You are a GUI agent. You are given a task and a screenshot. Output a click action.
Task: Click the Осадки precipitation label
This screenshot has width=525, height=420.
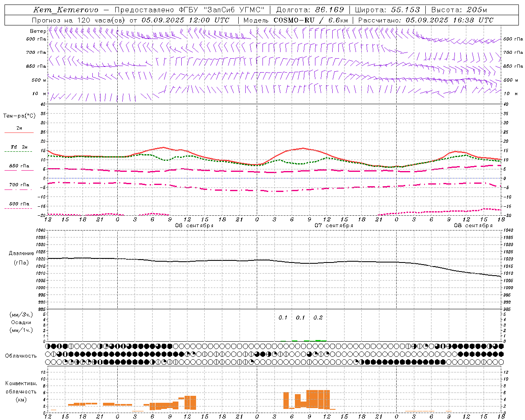point(21,322)
